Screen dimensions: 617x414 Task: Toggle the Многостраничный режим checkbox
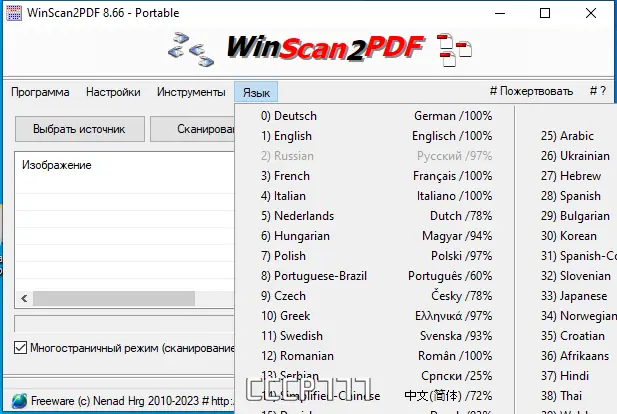point(20,348)
